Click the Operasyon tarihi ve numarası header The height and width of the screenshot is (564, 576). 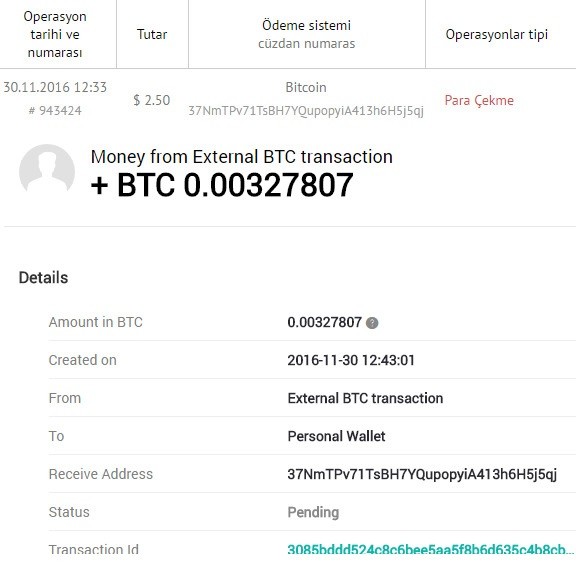(x=55, y=35)
